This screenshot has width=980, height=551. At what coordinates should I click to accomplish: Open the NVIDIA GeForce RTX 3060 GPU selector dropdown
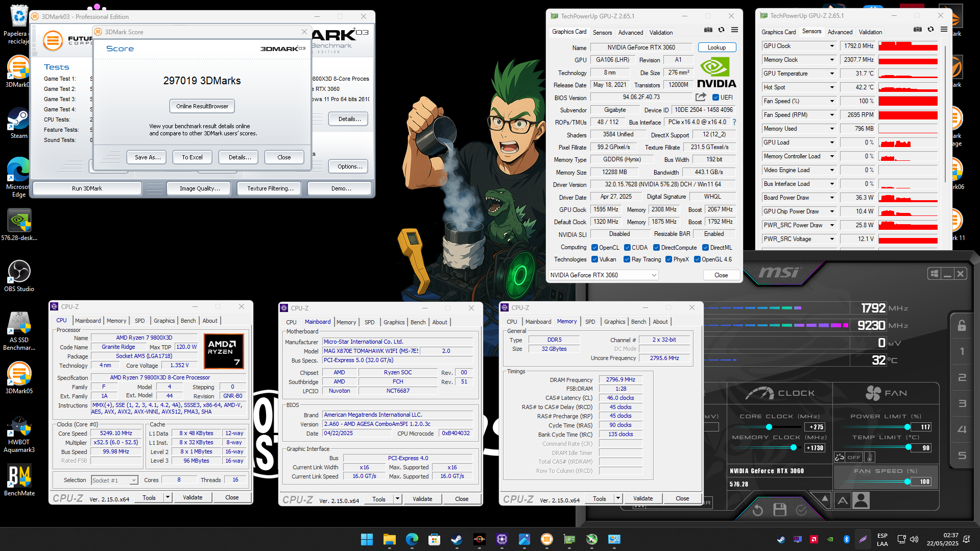point(603,275)
